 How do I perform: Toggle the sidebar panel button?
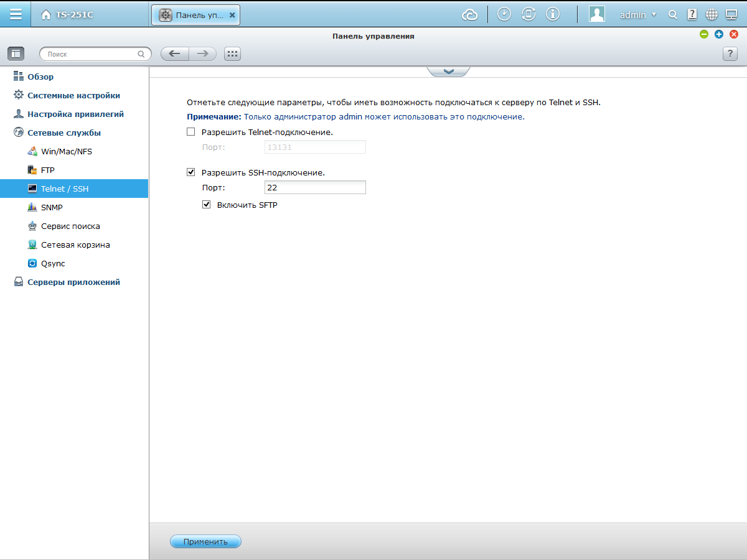[x=16, y=54]
